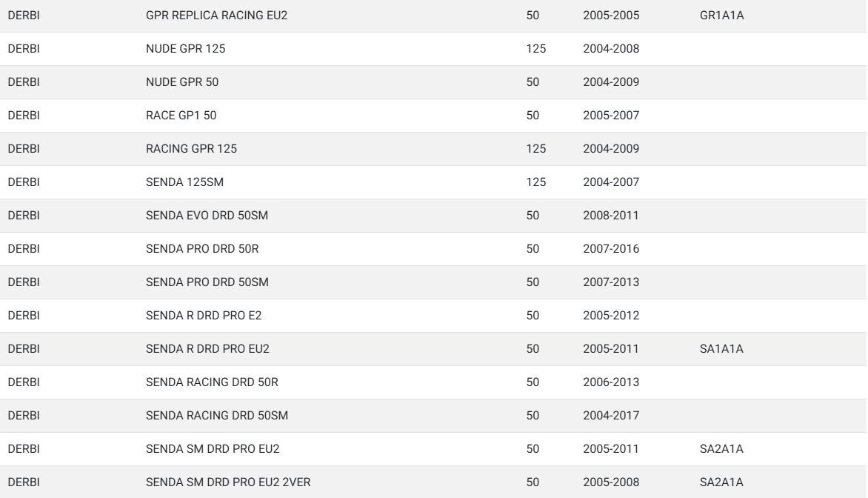Click the 2005-2012 year range
This screenshot has height=498, width=868.
tap(610, 315)
